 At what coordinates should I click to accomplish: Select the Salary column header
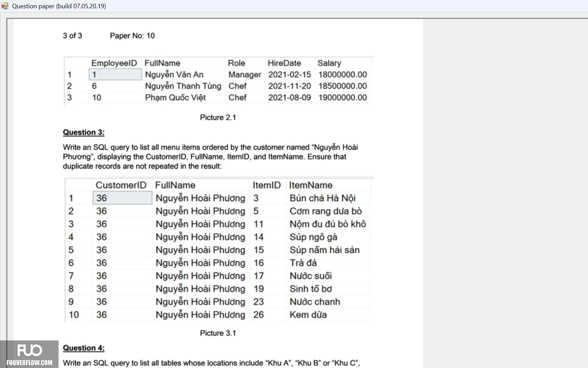click(x=329, y=63)
